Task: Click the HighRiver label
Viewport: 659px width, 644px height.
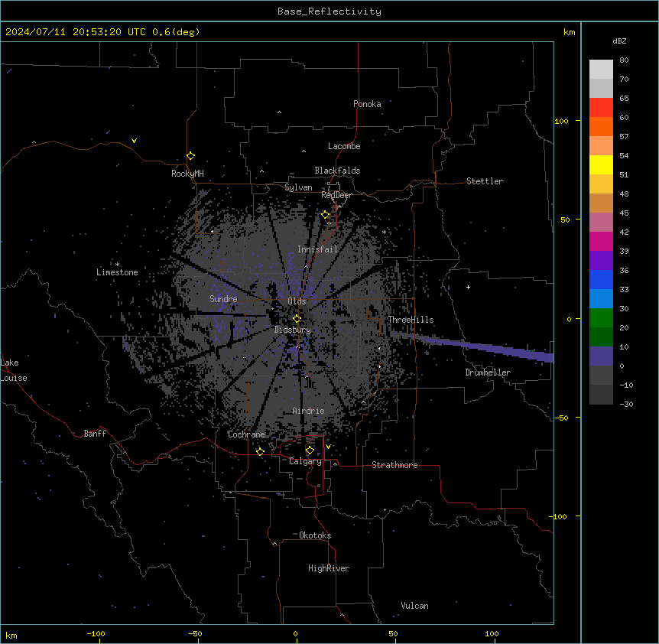Action: pos(329,568)
